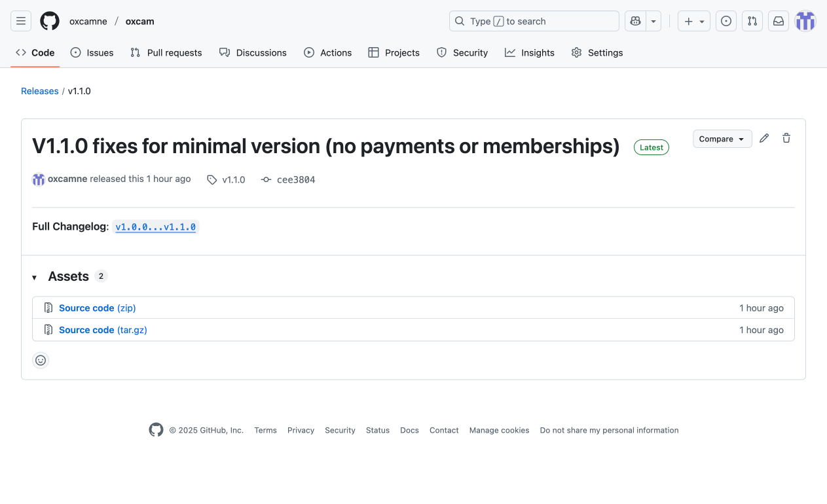Switch to the Actions tab
827x504 pixels.
point(328,52)
